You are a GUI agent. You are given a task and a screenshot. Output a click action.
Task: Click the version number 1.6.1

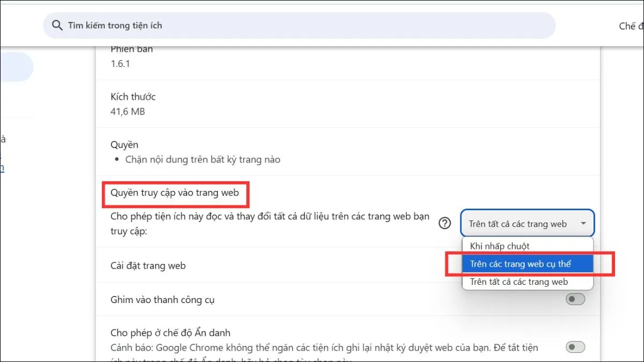120,64
